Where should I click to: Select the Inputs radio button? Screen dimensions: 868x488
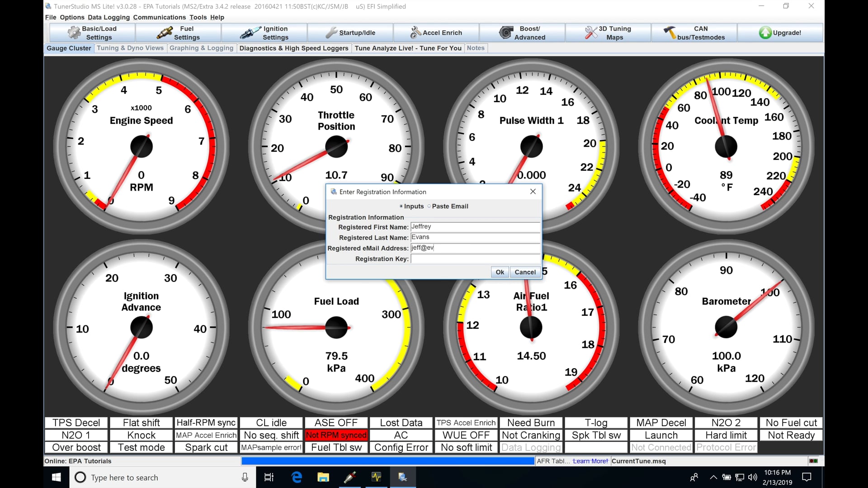[401, 206]
